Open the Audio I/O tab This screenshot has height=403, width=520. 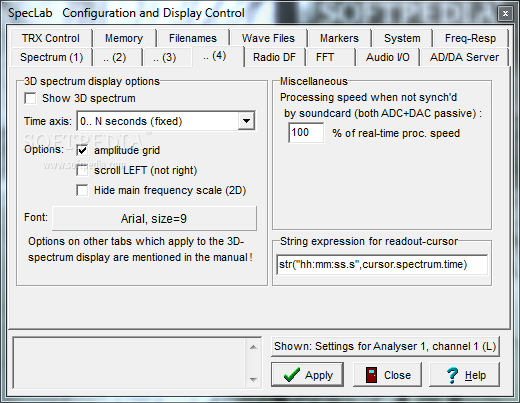388,57
